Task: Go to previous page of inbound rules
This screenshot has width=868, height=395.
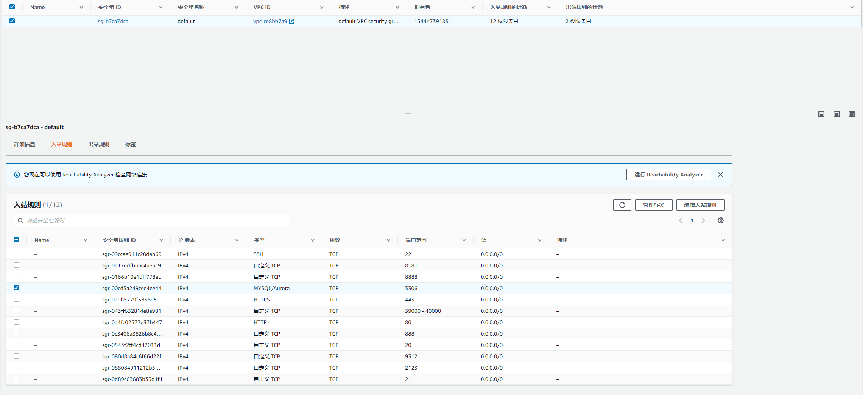Action: [x=681, y=220]
